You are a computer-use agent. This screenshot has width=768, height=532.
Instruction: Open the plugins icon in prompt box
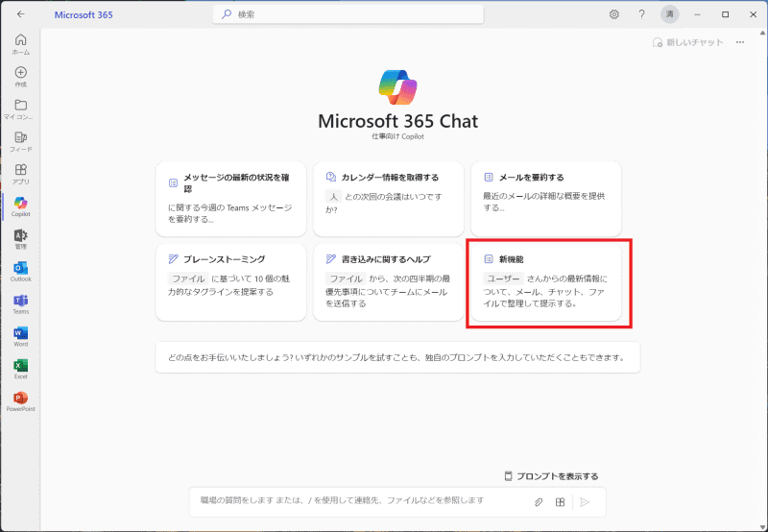(561, 502)
